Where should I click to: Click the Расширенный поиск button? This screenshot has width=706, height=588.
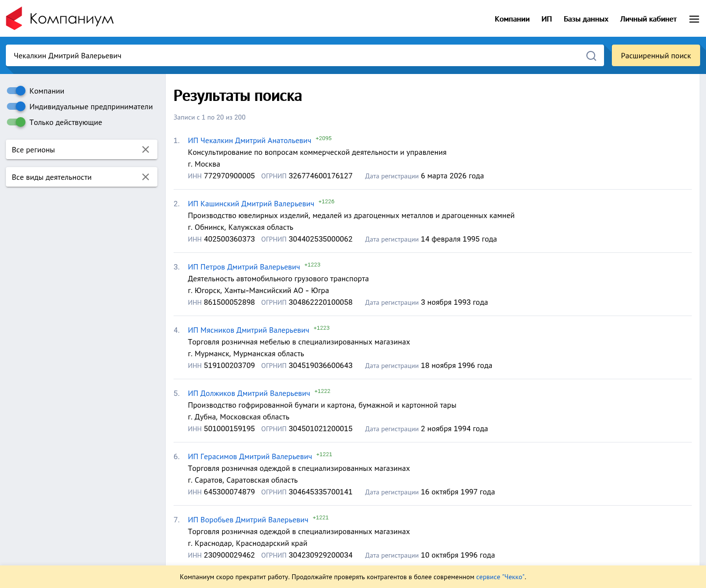(x=656, y=55)
